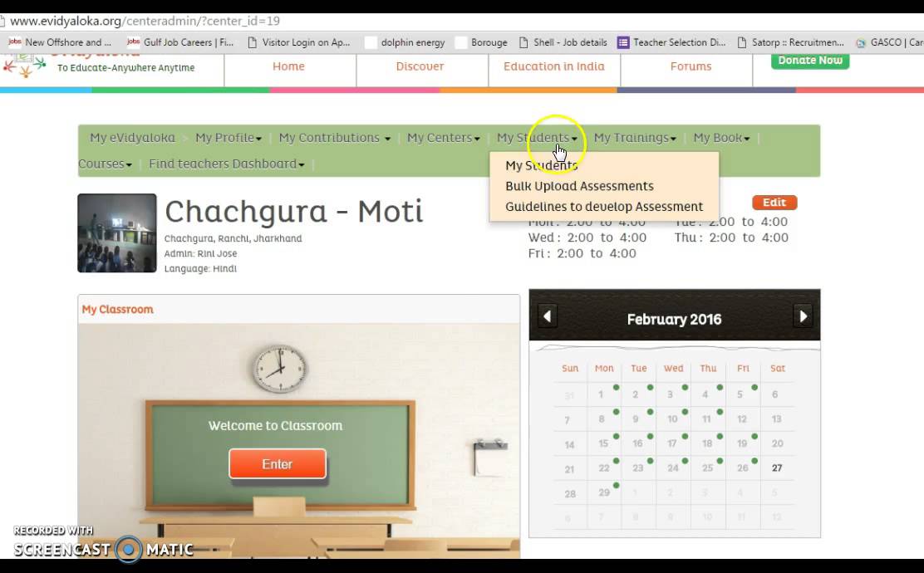The width and height of the screenshot is (924, 573).
Task: Select Guidelines to develop Assessment
Action: click(604, 207)
